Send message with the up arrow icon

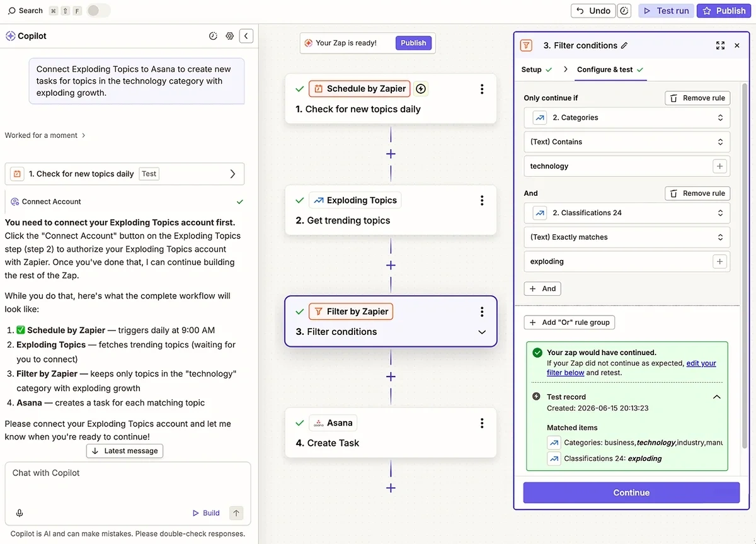tap(236, 513)
